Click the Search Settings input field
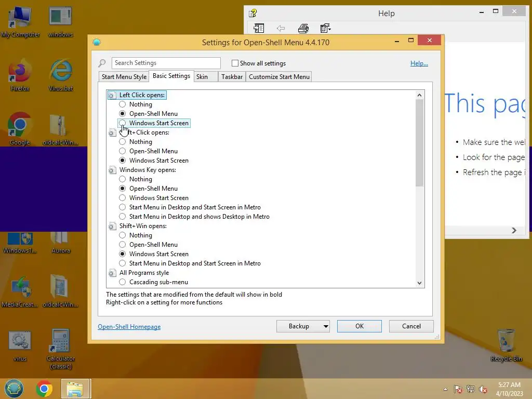 166,63
